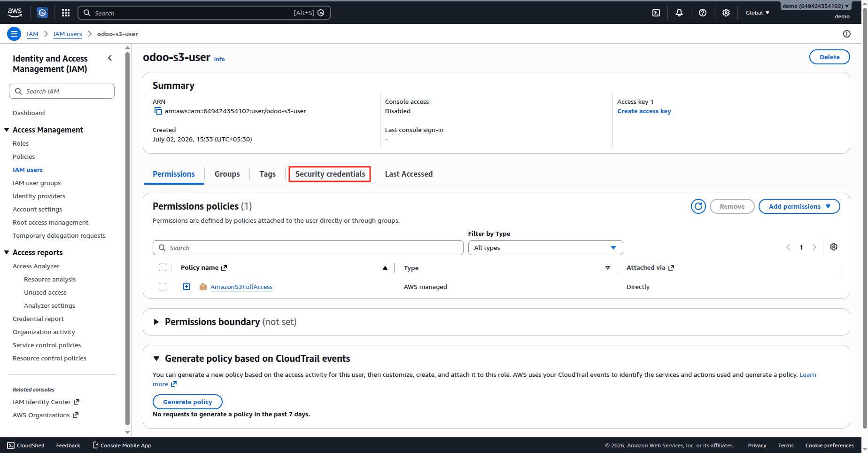868x453 pixels.
Task: Click the external link icon next to Attached via
Action: (x=672, y=268)
